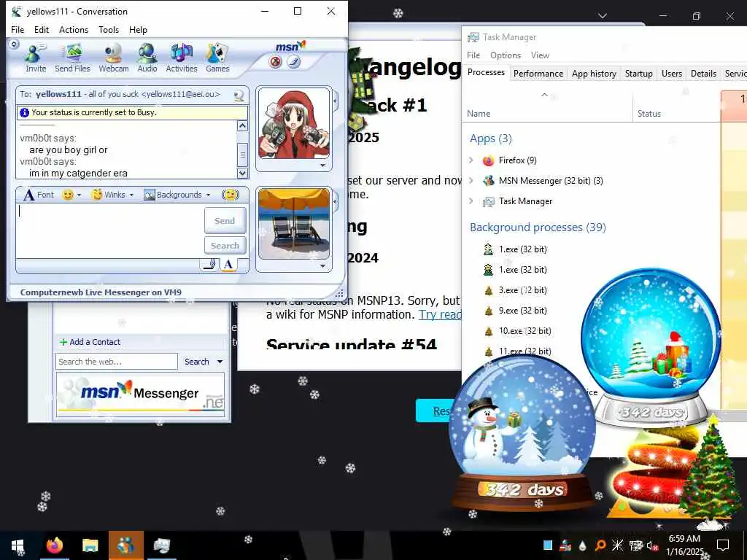The width and height of the screenshot is (747, 560).
Task: Open the Actions menu in conversation window
Action: tap(74, 29)
